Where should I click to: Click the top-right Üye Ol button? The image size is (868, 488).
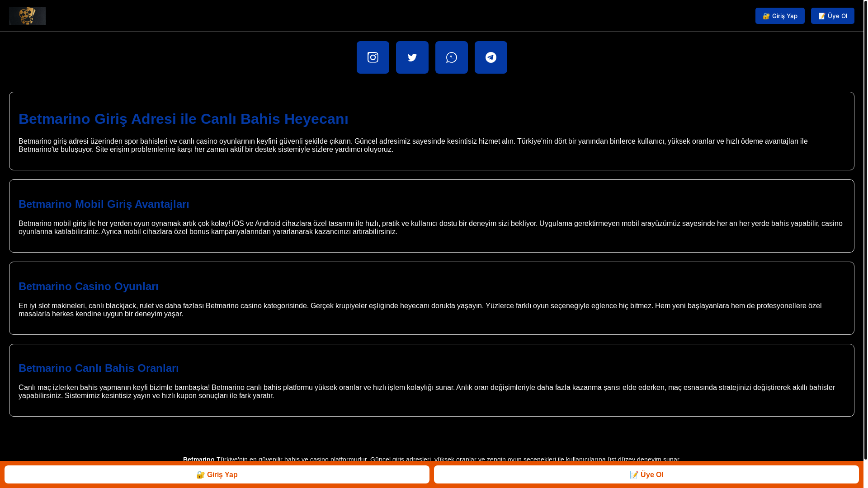pos(832,16)
